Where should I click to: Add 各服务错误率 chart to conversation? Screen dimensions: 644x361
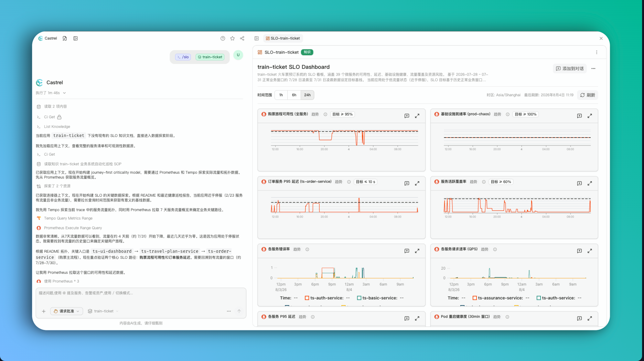407,251
